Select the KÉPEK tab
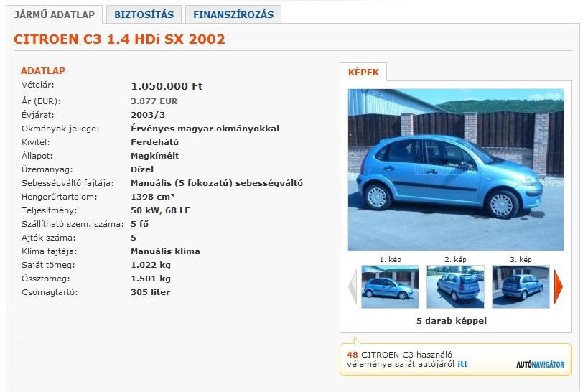 point(363,72)
